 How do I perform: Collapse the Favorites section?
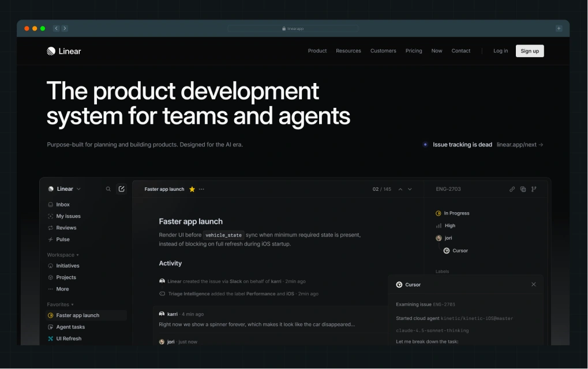click(x=61, y=304)
